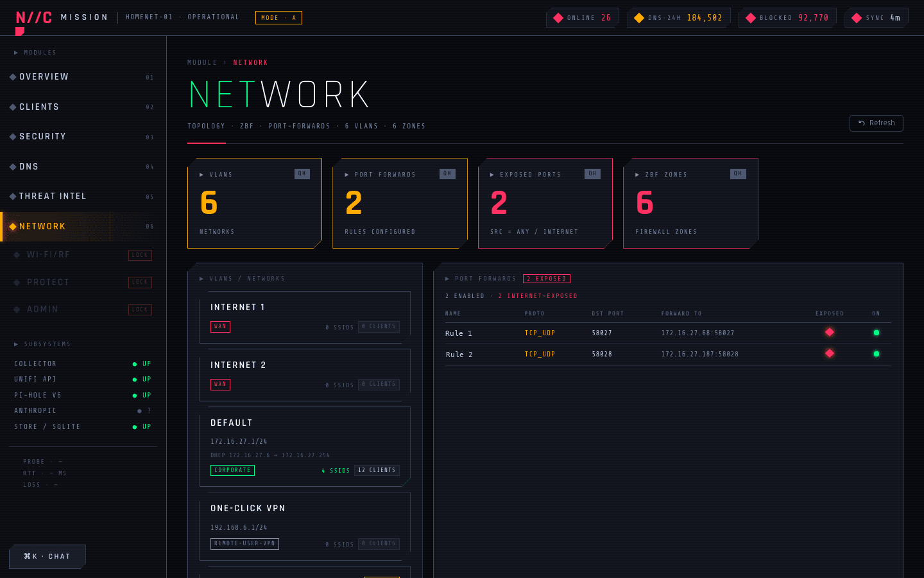Open the ⌘K Chat button
The width and height of the screenshot is (924, 578).
47,557
